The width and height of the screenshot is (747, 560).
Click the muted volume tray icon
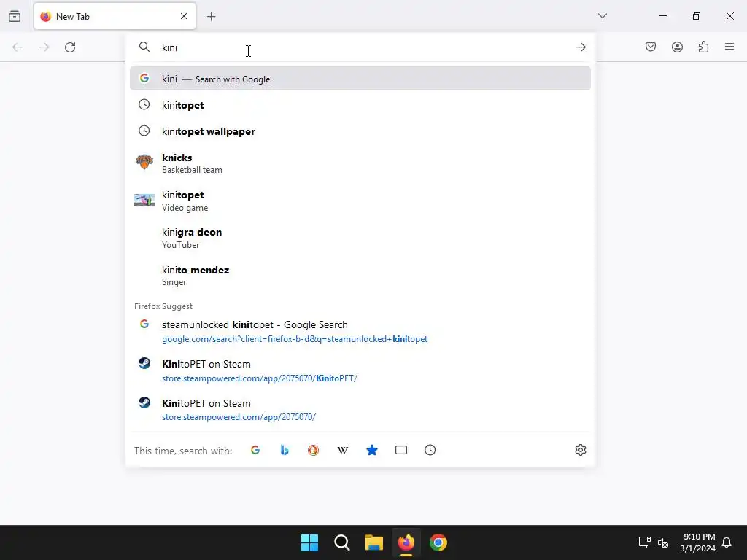pyautogui.click(x=663, y=542)
